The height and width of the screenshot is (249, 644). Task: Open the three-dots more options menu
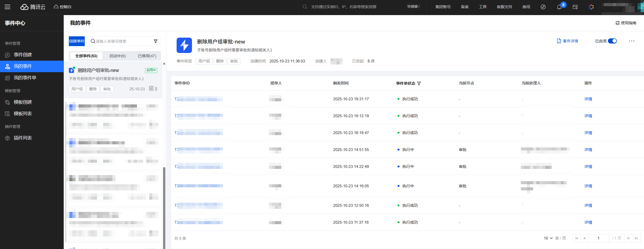(631, 41)
